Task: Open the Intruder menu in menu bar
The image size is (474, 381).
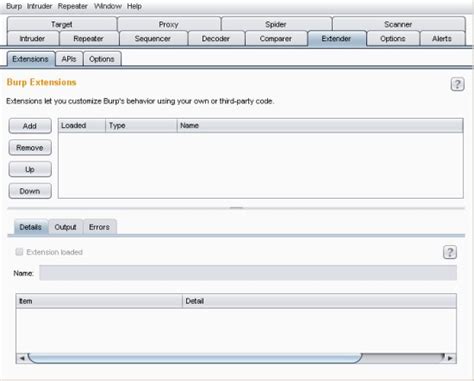Action: pyautogui.click(x=39, y=6)
